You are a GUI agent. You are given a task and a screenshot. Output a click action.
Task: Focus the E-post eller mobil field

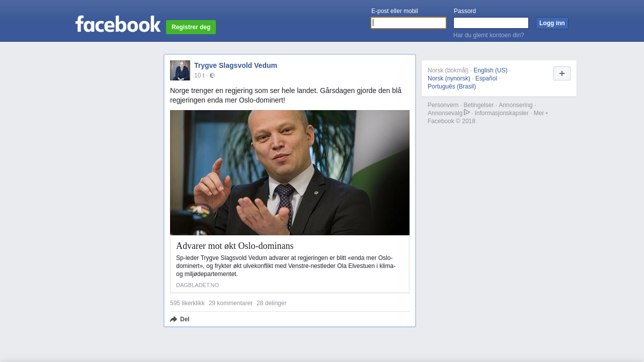click(x=409, y=23)
